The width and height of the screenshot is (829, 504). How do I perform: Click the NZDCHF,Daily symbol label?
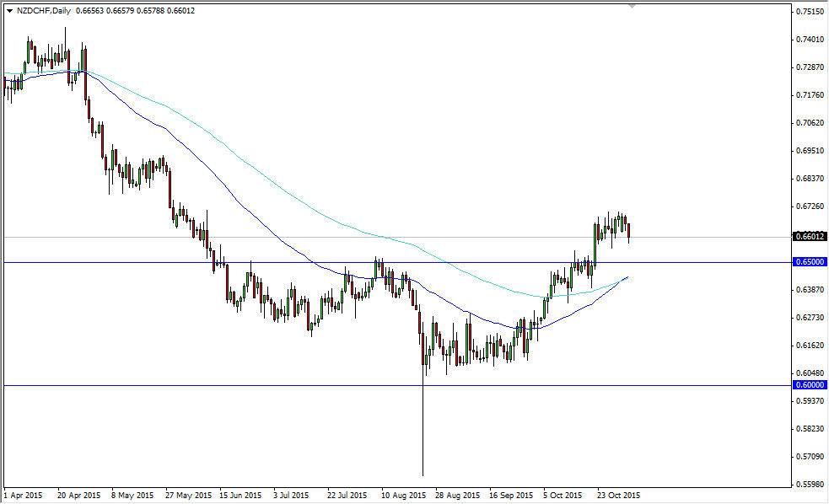[44, 11]
